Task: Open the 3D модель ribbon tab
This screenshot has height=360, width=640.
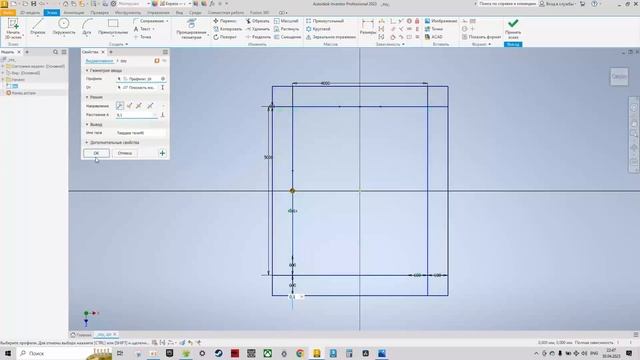Action: click(x=30, y=13)
